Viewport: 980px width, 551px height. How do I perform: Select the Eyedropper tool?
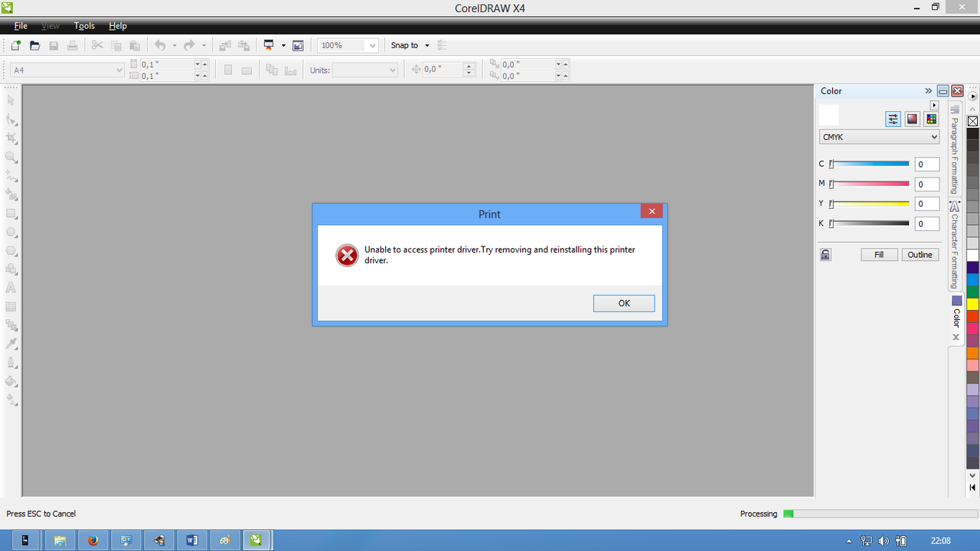(x=11, y=344)
